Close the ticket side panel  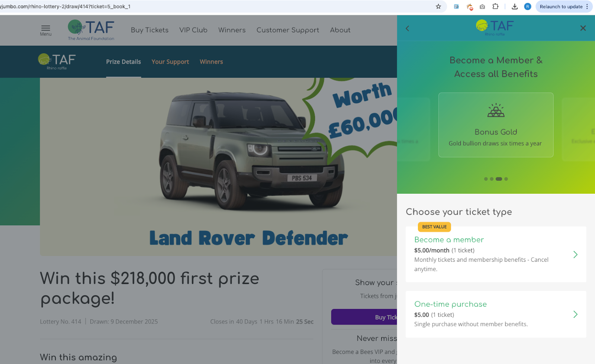(x=583, y=28)
